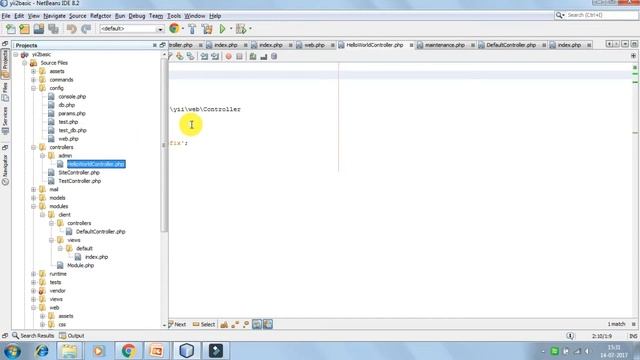Click the Next button in find bar
Image resolution: width=640 pixels, height=360 pixels.
[177, 324]
